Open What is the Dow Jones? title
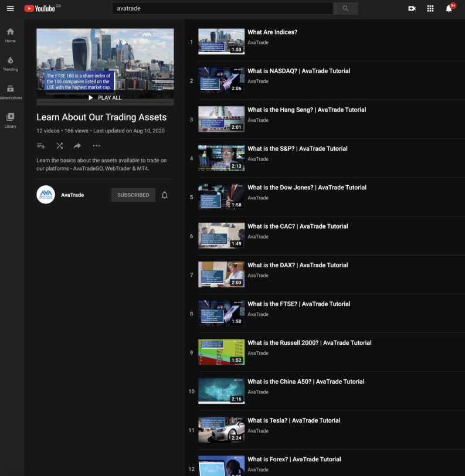Viewport: 465px width, 476px height. pos(307,188)
